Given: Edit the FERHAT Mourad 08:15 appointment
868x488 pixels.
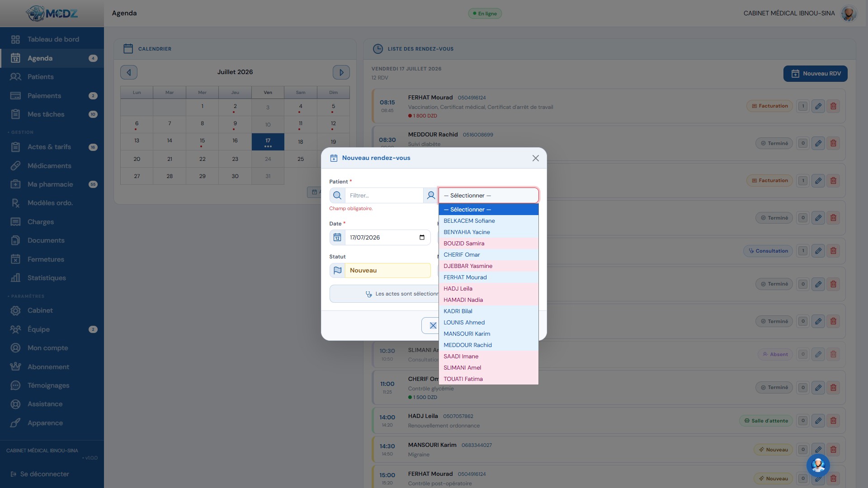Looking at the screenshot, I should pyautogui.click(x=818, y=106).
